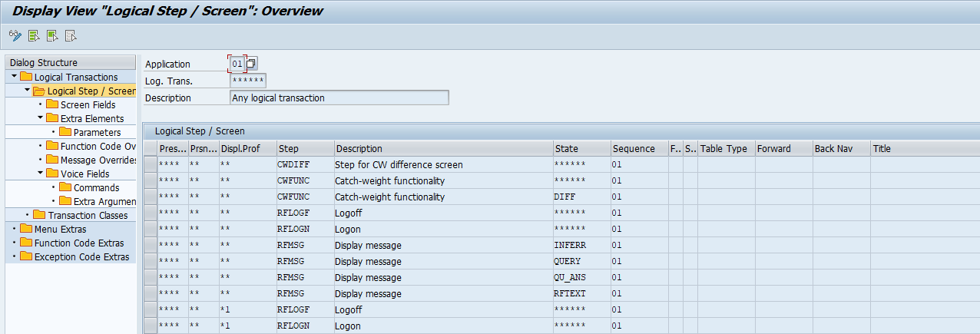
Task: Open value help beside Application field
Action: coord(252,64)
